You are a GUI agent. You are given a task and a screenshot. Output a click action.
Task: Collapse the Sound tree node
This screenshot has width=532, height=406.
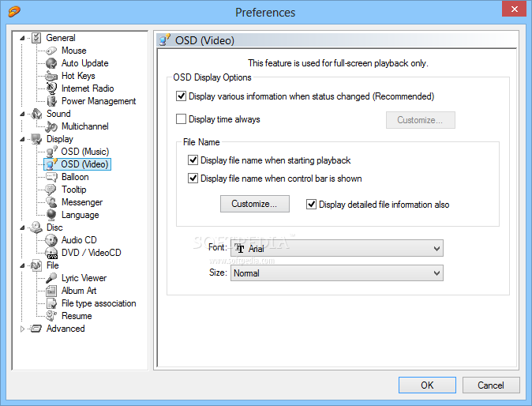coord(22,114)
